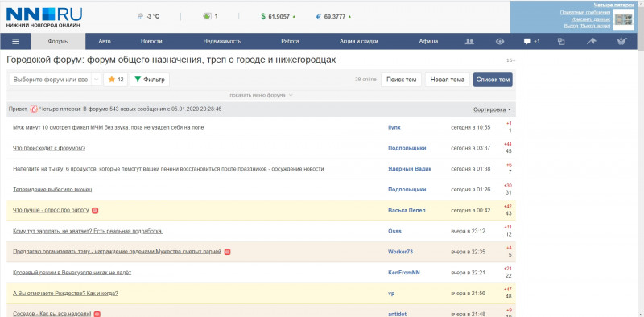Open the hamburger menu icon
The height and width of the screenshot is (317, 644).
[15, 42]
